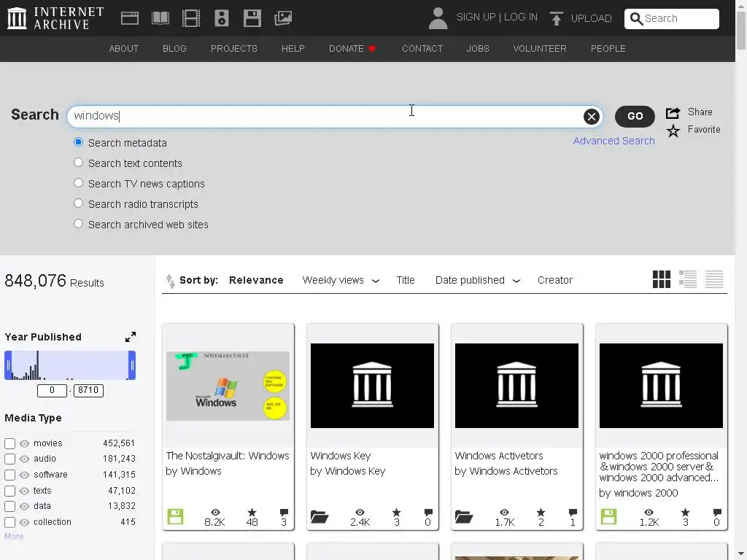Click the end year field showing 8710

pos(88,391)
